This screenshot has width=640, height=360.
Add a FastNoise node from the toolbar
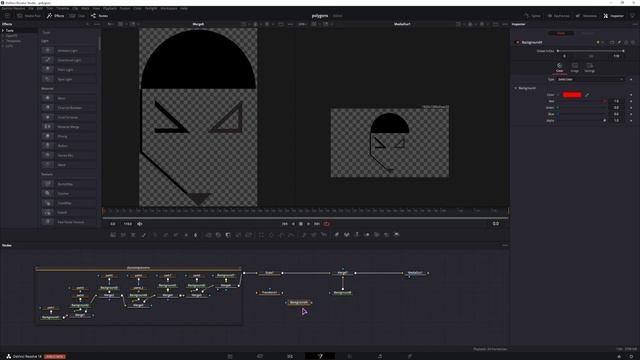(x=123, y=235)
